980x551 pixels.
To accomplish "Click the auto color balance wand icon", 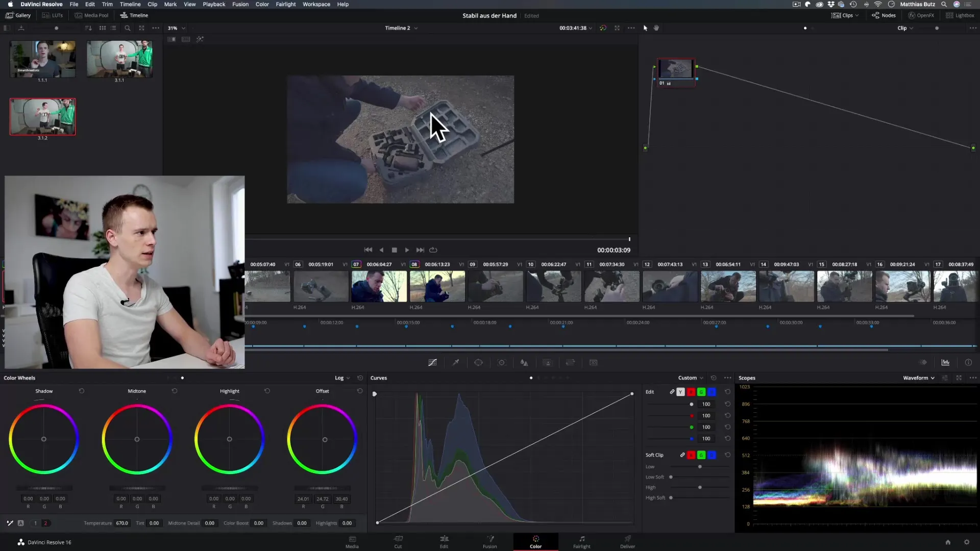I will click(x=10, y=523).
